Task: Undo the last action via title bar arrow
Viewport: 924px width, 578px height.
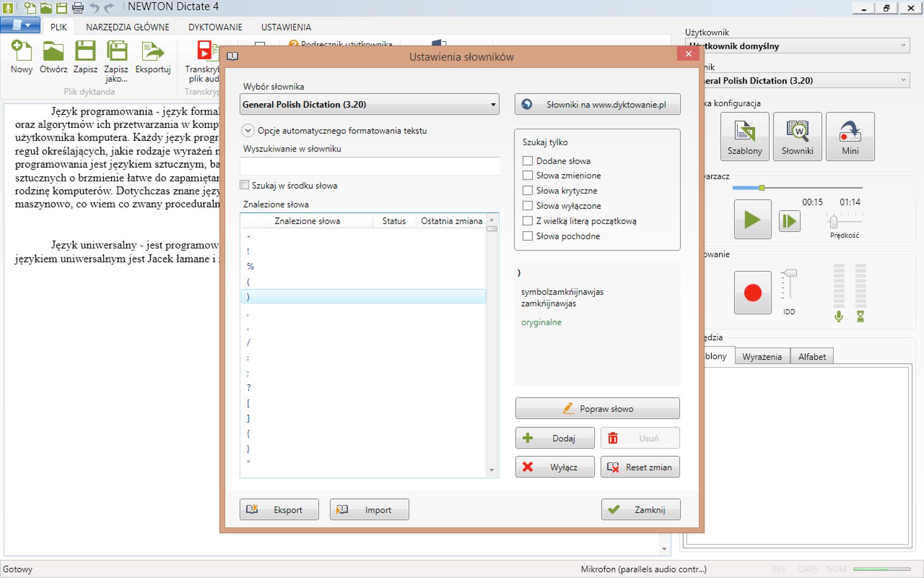Action: point(94,8)
